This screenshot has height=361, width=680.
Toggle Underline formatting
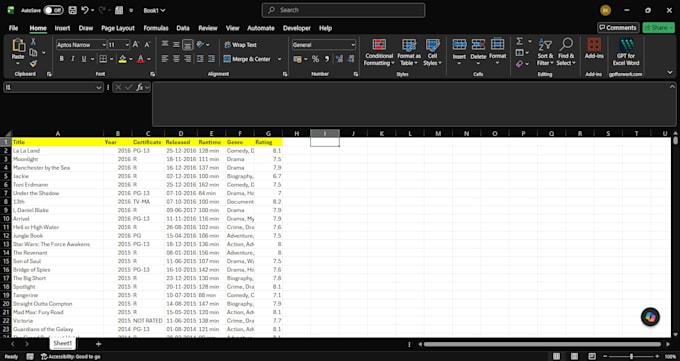click(84, 59)
